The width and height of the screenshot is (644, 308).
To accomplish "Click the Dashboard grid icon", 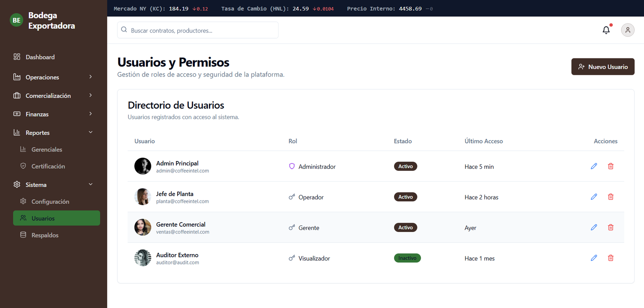I will coord(17,57).
